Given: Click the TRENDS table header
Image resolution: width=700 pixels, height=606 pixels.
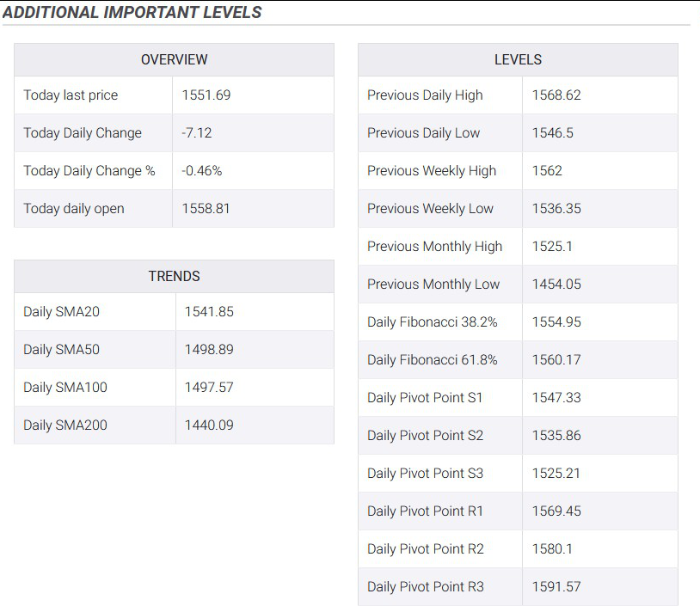Looking at the screenshot, I should (174, 276).
